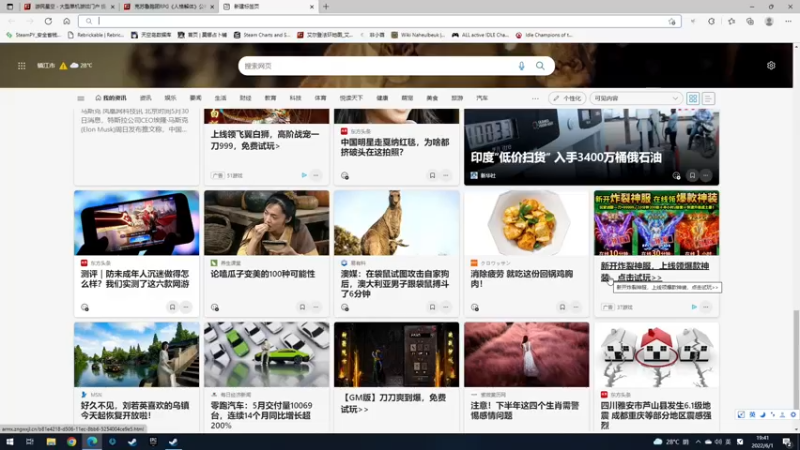Open the 美食 category
This screenshot has width=800, height=450.
(x=432, y=98)
